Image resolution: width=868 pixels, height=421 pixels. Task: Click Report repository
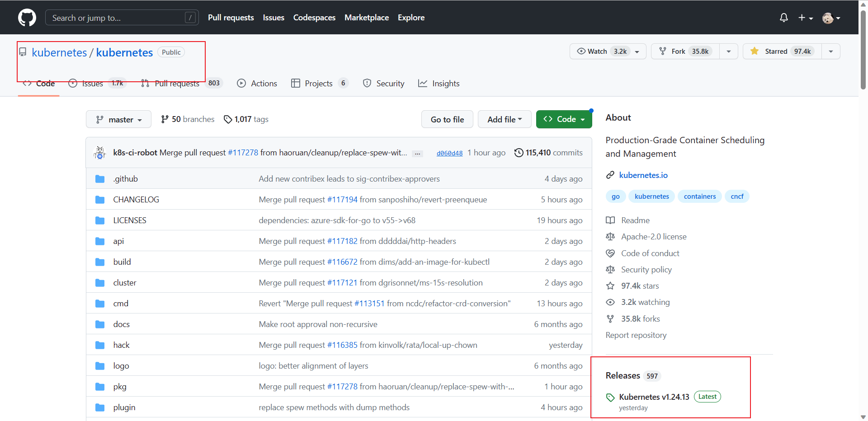636,335
